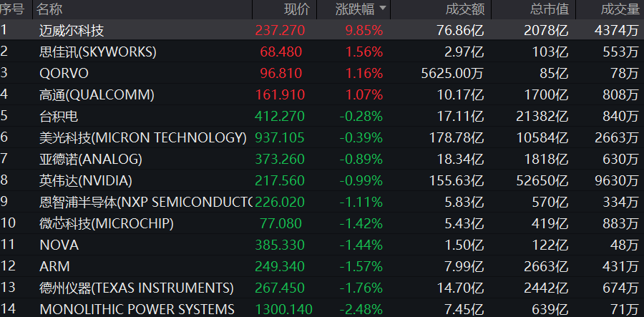Click Qualcomm market cap 1700亿
This screenshot has height=317, width=644.
(x=546, y=95)
